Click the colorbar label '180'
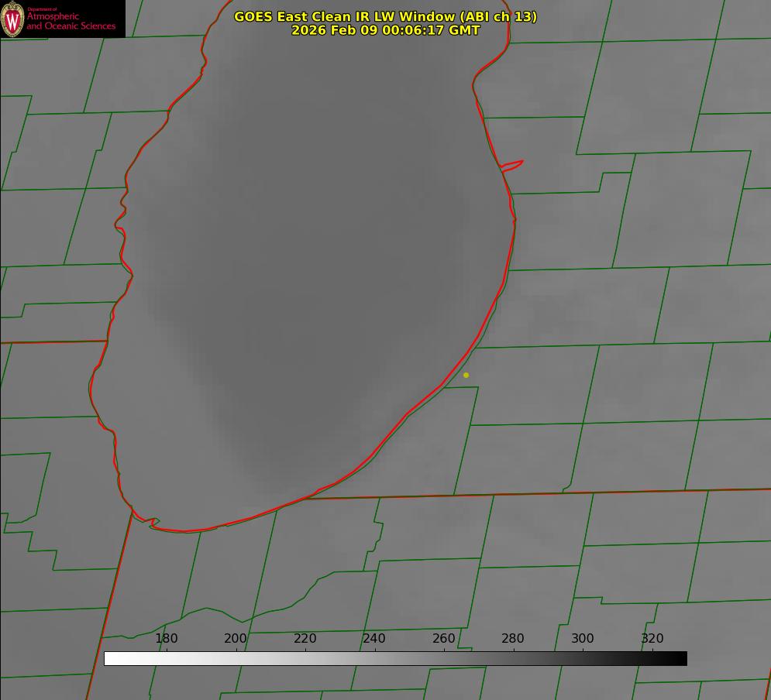This screenshot has height=700, width=771. tap(166, 639)
